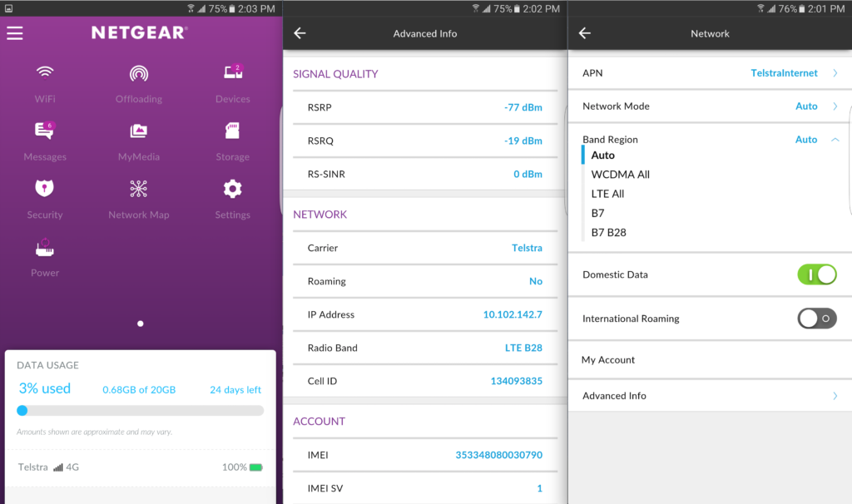Select the Auto band region option

(x=603, y=156)
